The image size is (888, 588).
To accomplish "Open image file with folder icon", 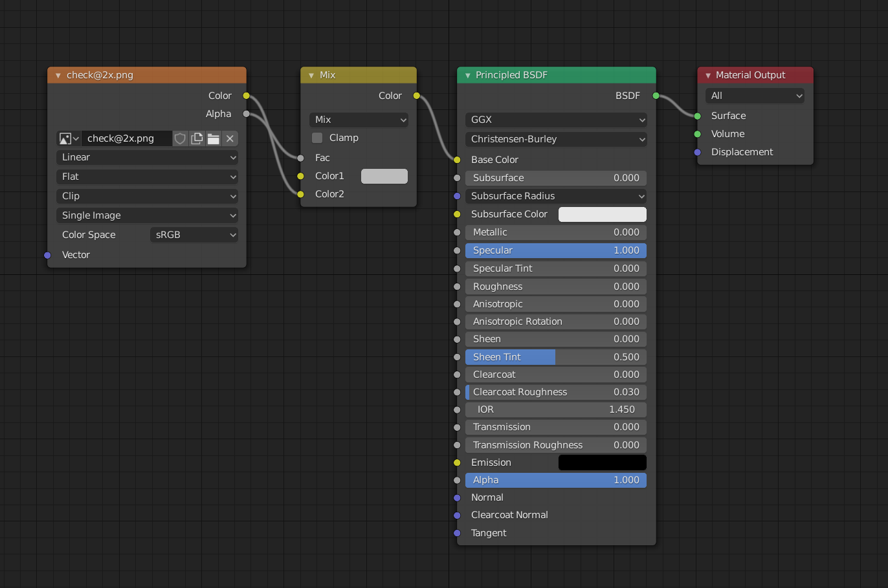I will pyautogui.click(x=214, y=138).
